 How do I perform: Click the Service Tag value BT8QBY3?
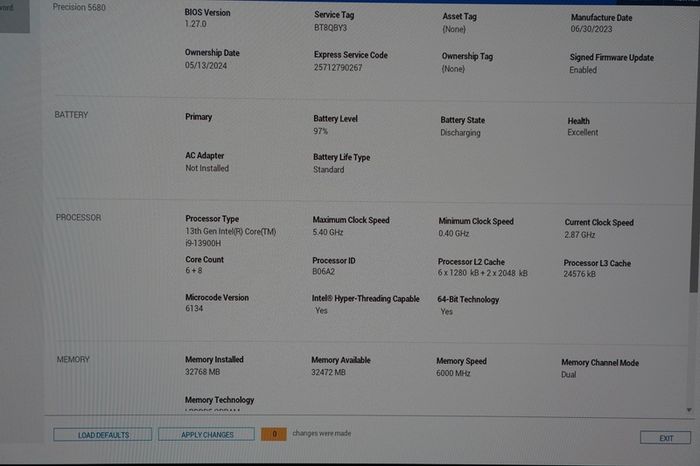click(x=330, y=28)
